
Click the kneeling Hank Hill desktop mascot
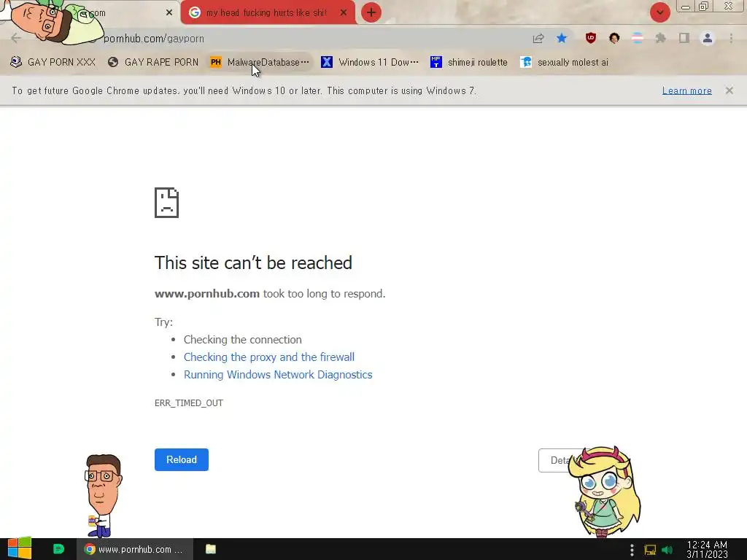(102, 495)
